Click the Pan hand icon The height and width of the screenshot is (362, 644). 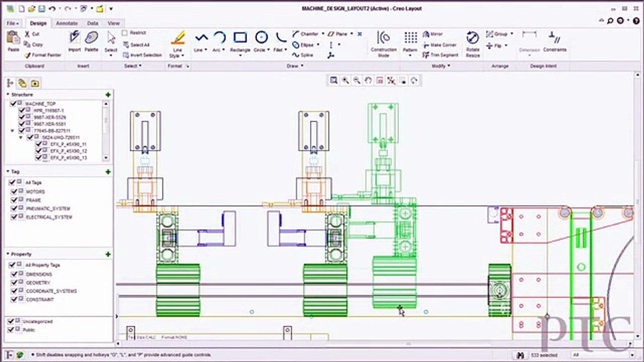click(x=368, y=80)
